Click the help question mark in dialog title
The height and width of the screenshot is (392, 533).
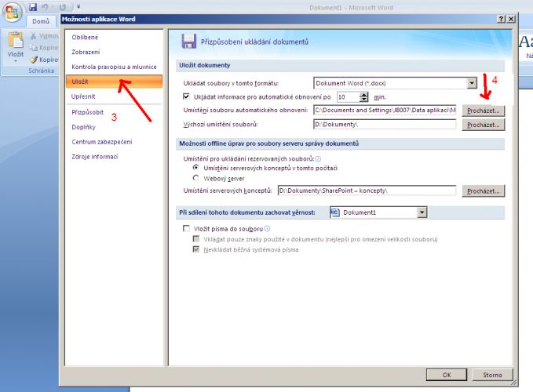(x=501, y=19)
